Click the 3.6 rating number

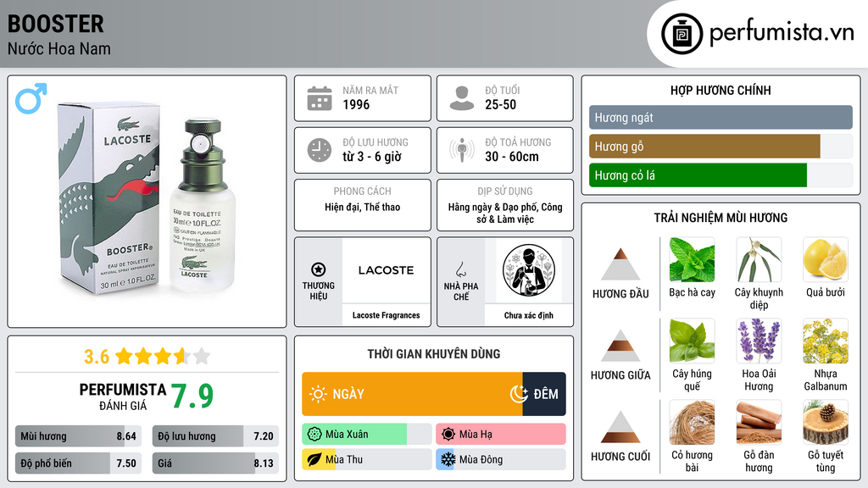pyautogui.click(x=97, y=357)
